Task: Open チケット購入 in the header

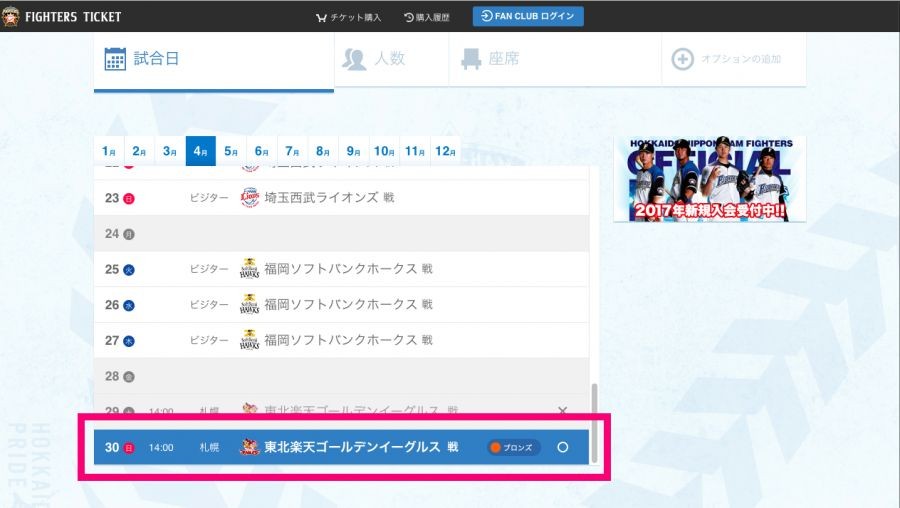Action: pos(348,17)
